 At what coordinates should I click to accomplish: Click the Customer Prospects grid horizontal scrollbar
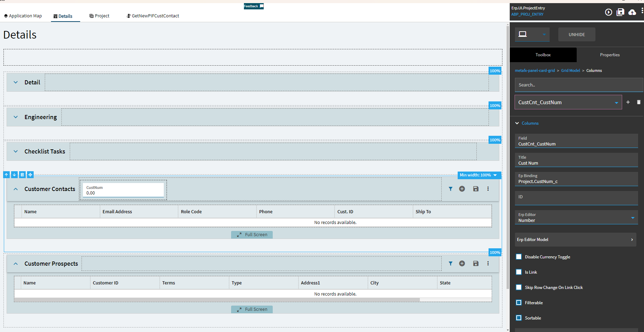click(x=217, y=300)
